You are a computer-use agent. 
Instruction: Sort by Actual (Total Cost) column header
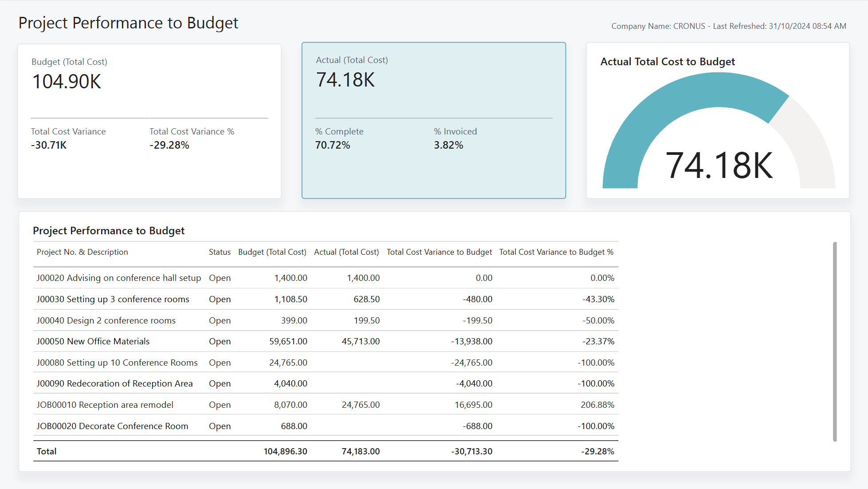[347, 252]
